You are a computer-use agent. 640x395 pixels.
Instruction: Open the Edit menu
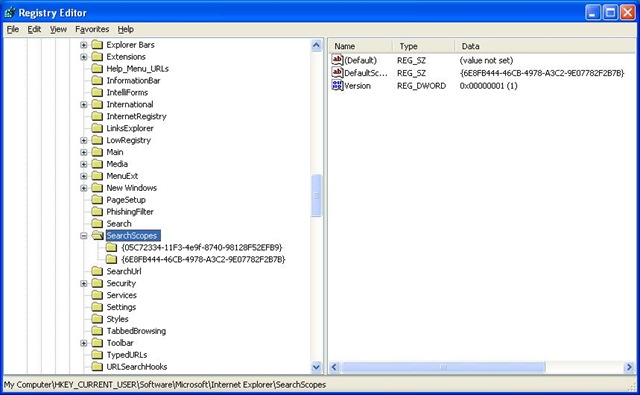coord(34,29)
